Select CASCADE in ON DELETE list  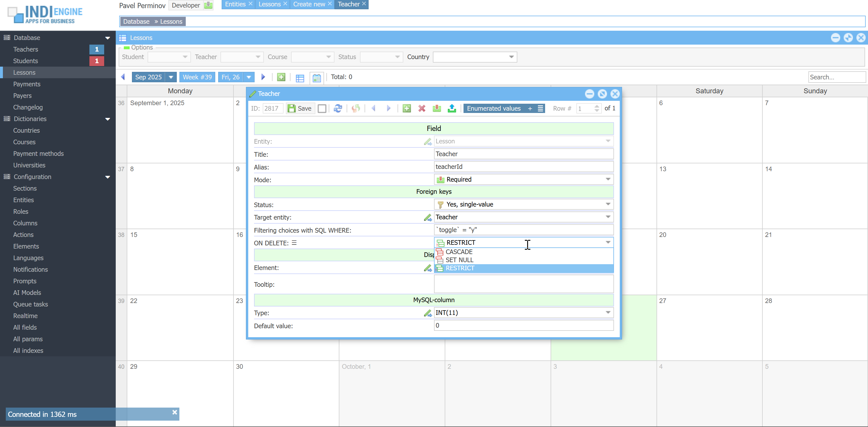tap(459, 252)
